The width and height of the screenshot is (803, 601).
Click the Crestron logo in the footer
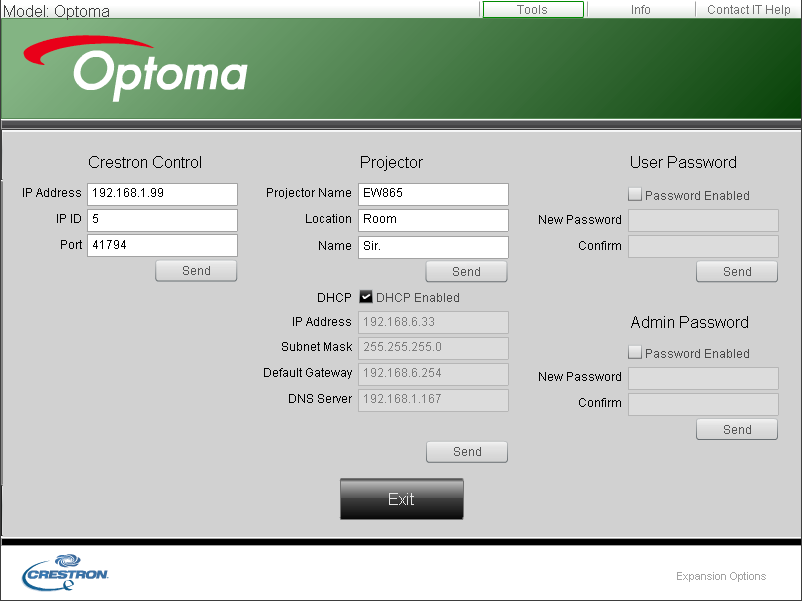click(x=65, y=572)
